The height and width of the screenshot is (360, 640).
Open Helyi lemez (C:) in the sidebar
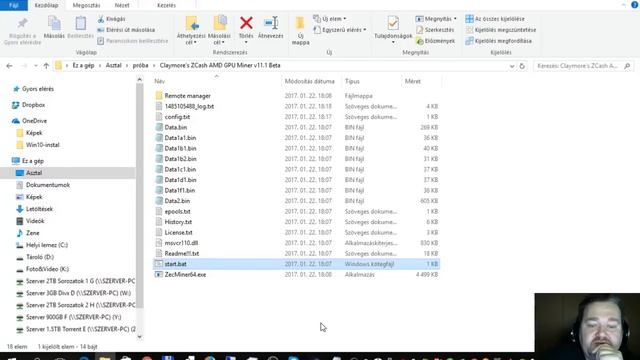click(47, 245)
